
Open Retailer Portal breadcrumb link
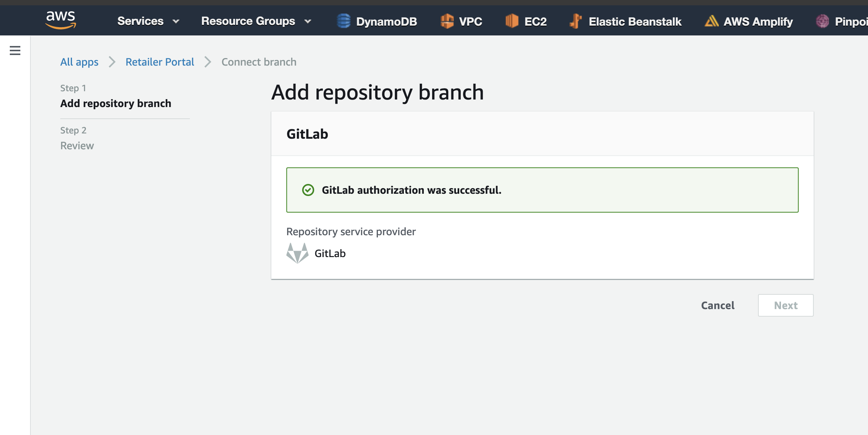click(x=160, y=62)
